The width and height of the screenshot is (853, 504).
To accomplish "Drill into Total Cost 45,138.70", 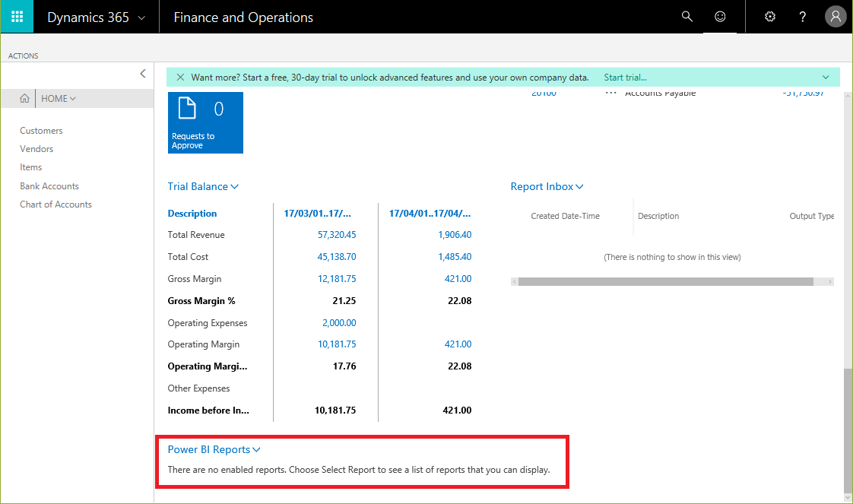I will click(337, 257).
